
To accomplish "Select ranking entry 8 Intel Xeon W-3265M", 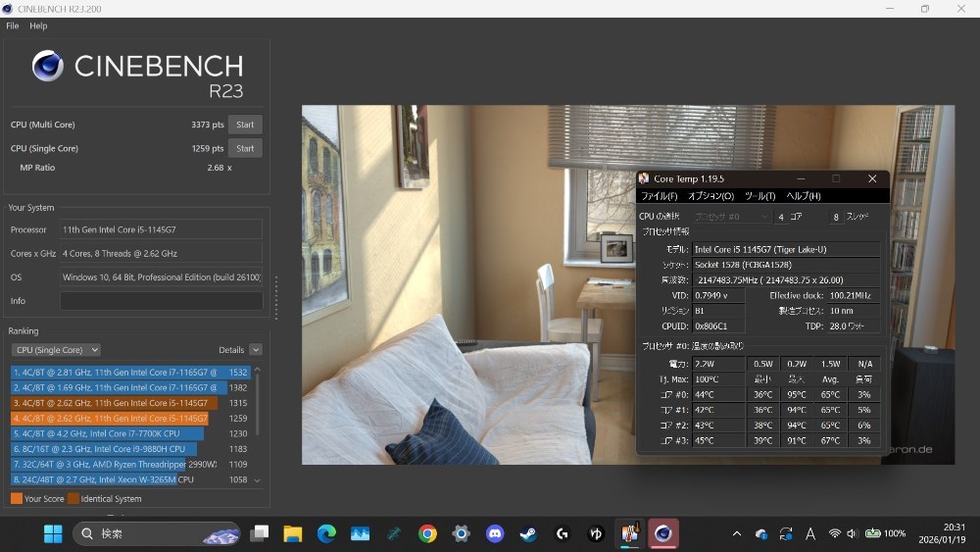I will (x=130, y=479).
